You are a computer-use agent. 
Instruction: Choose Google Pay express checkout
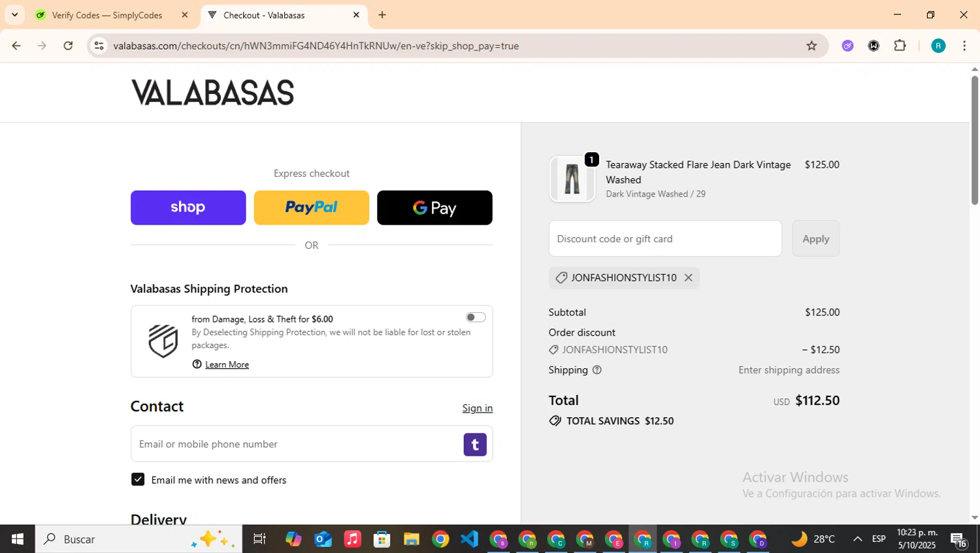(x=434, y=208)
